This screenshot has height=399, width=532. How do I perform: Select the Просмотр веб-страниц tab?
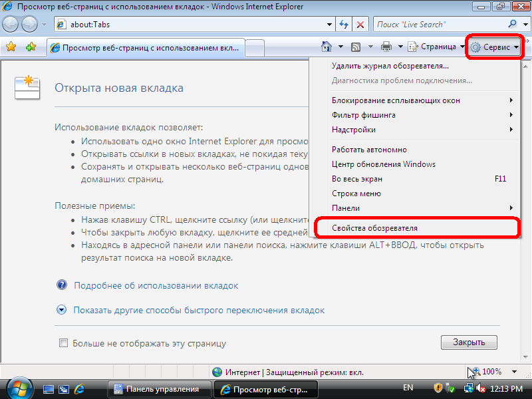[146, 48]
